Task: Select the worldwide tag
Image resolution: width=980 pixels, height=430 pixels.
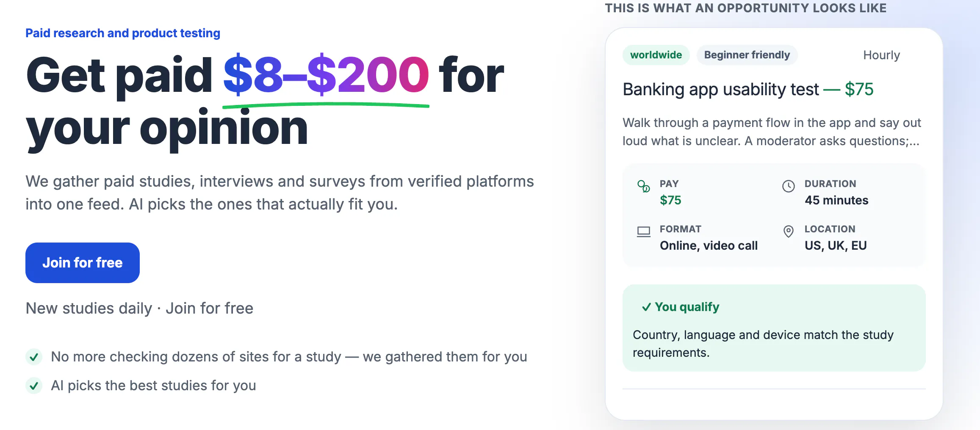Action: (656, 55)
